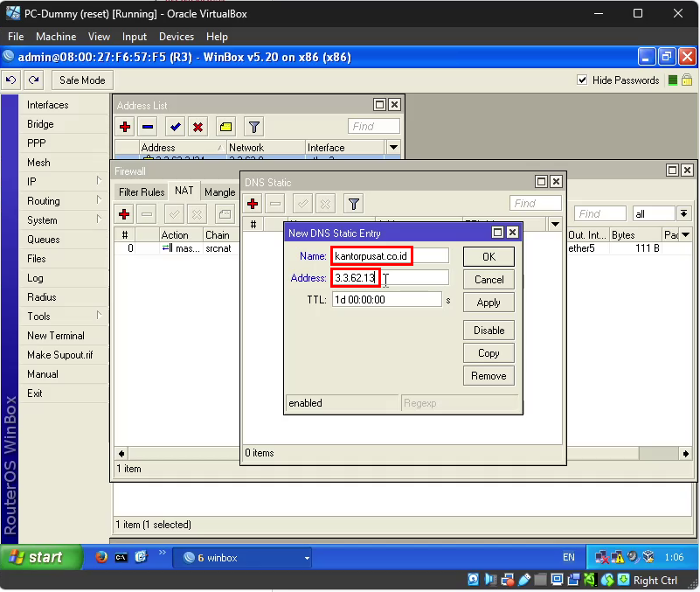
Task: Add new NAT rule with Firewall red plus
Action: [124, 214]
